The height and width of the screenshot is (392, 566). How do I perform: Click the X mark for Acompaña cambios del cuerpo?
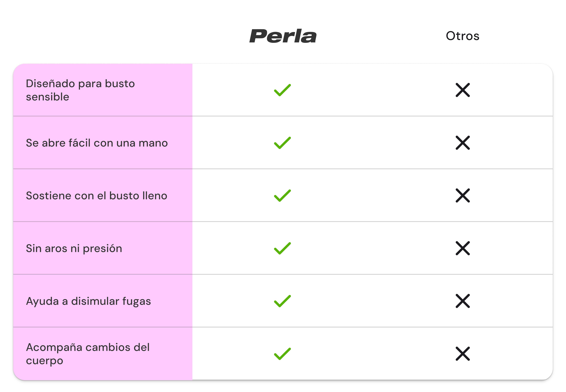coord(463,354)
